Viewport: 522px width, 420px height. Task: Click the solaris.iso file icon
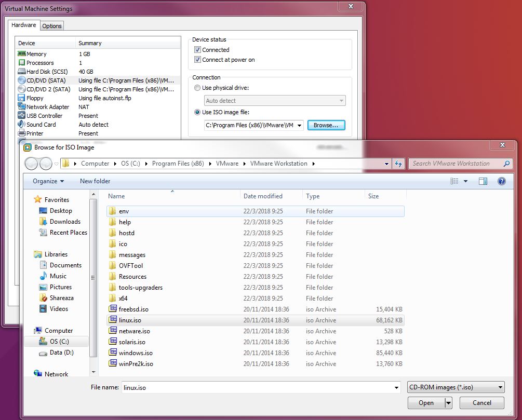[x=113, y=342]
